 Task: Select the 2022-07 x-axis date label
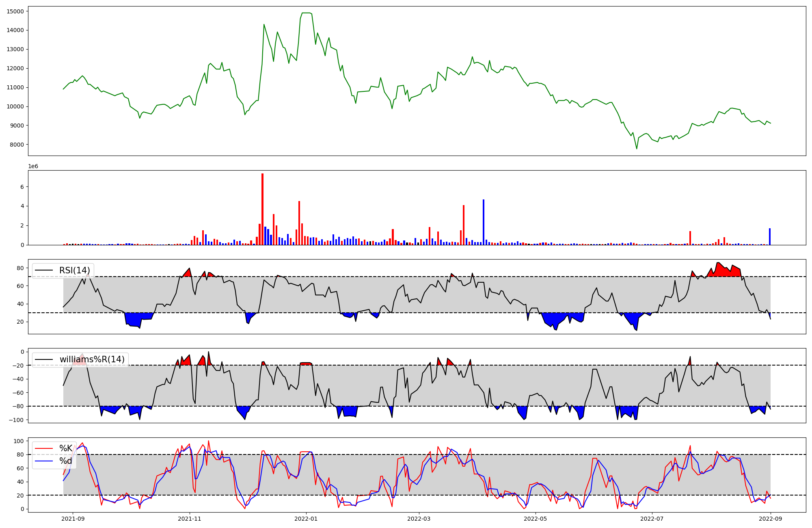click(x=652, y=519)
